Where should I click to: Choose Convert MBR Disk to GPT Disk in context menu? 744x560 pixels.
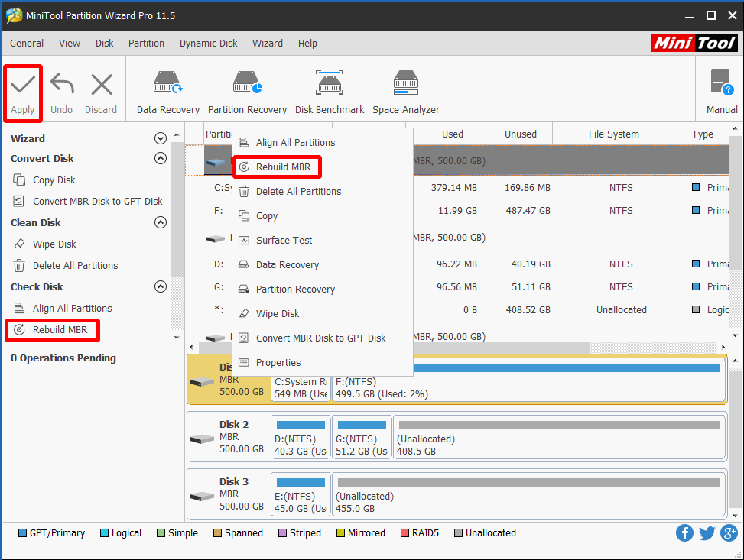[x=322, y=338]
